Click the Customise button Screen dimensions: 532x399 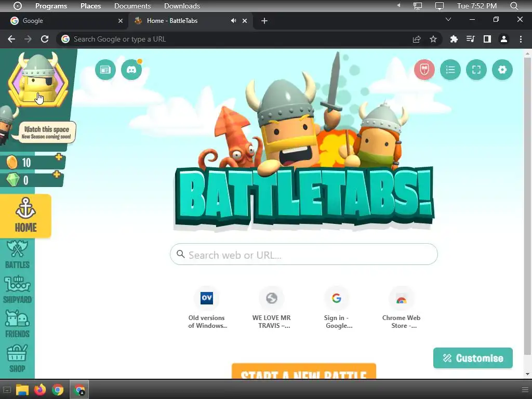(473, 358)
